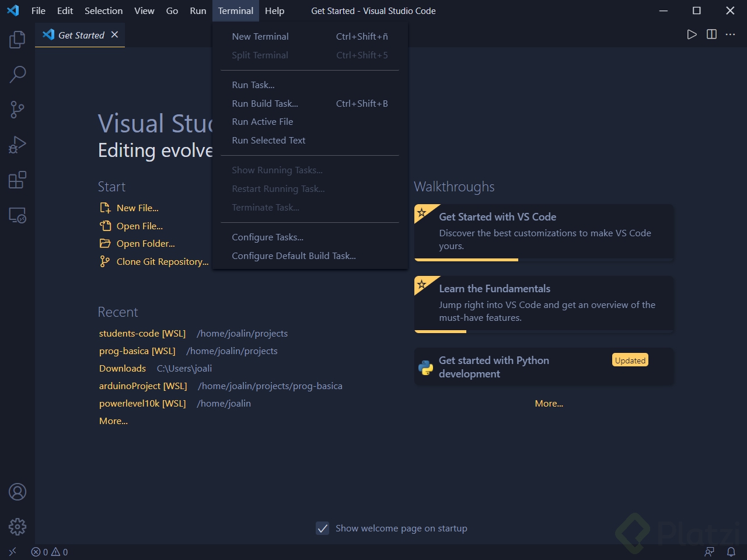
Task: Open Get started with Python development walkthrough
Action: pos(544,367)
